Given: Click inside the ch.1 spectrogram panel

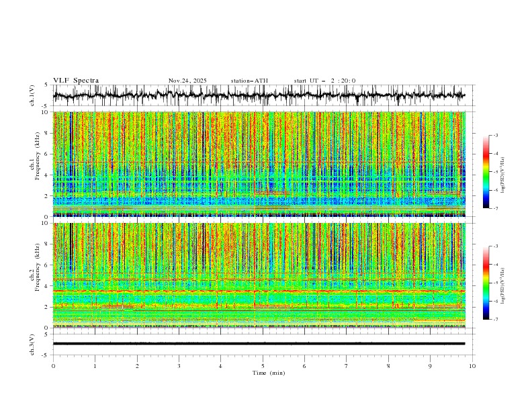Looking at the screenshot, I should [x=259, y=164].
